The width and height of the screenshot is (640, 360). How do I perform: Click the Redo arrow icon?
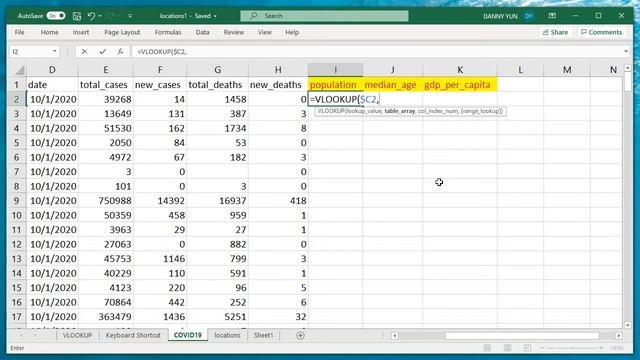click(x=111, y=16)
